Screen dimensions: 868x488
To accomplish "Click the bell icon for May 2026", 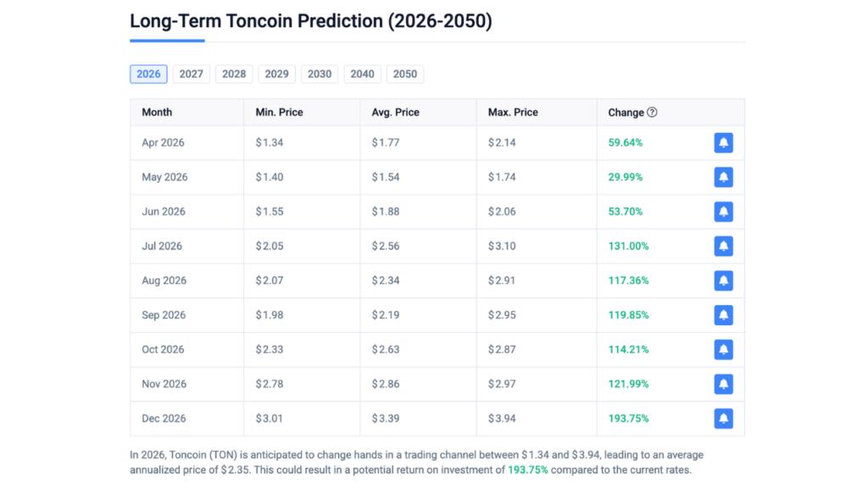I will tap(723, 177).
